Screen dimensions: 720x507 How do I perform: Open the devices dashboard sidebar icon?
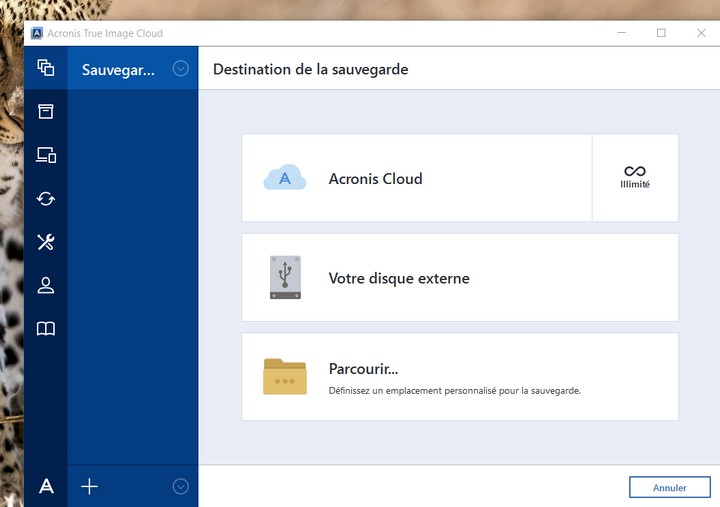coord(46,155)
